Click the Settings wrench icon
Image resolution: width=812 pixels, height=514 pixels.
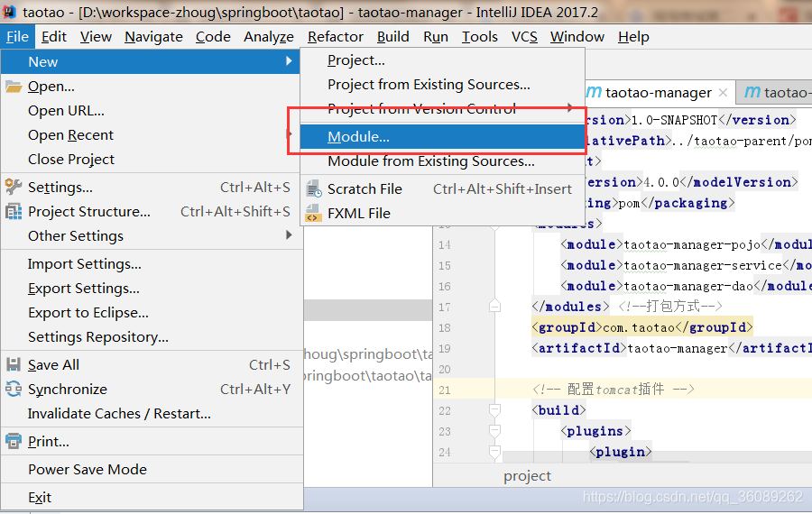(14, 187)
